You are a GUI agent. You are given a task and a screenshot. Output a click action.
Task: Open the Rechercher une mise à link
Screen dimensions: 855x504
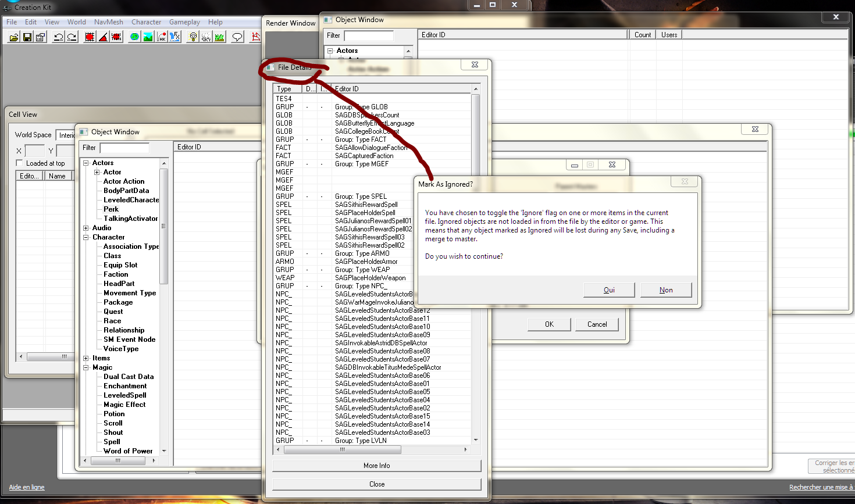pos(821,487)
